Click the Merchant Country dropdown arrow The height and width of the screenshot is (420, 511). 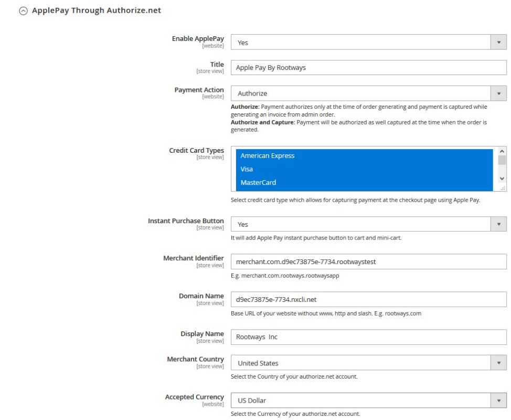(498, 363)
